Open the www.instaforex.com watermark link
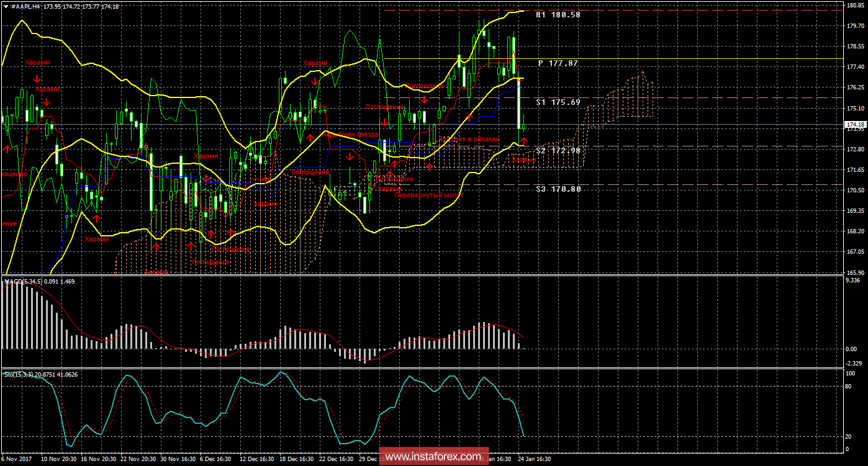The width and height of the screenshot is (868, 466). (x=433, y=457)
